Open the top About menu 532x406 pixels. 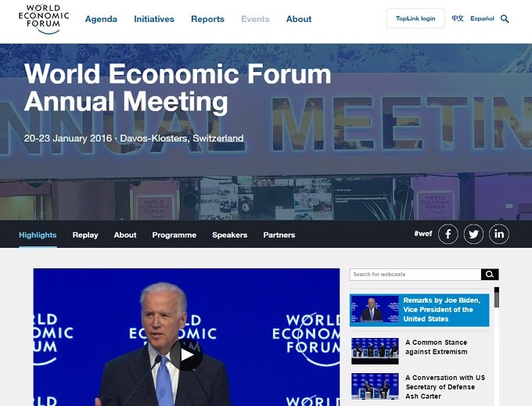click(299, 19)
